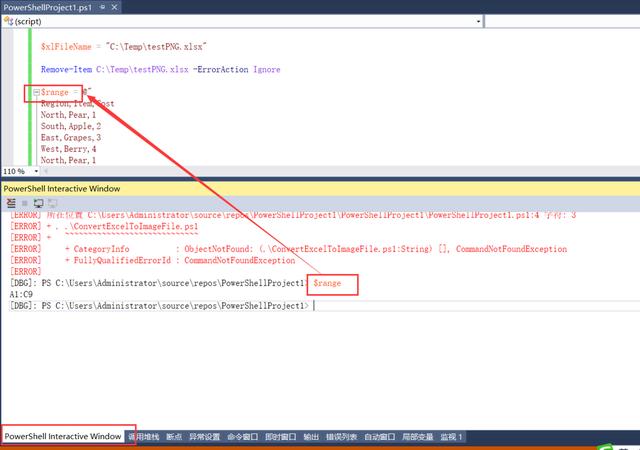The image size is (640, 450).
Task: Click the editor scroll-left arrow beside the zoom box
Action: 46,171
